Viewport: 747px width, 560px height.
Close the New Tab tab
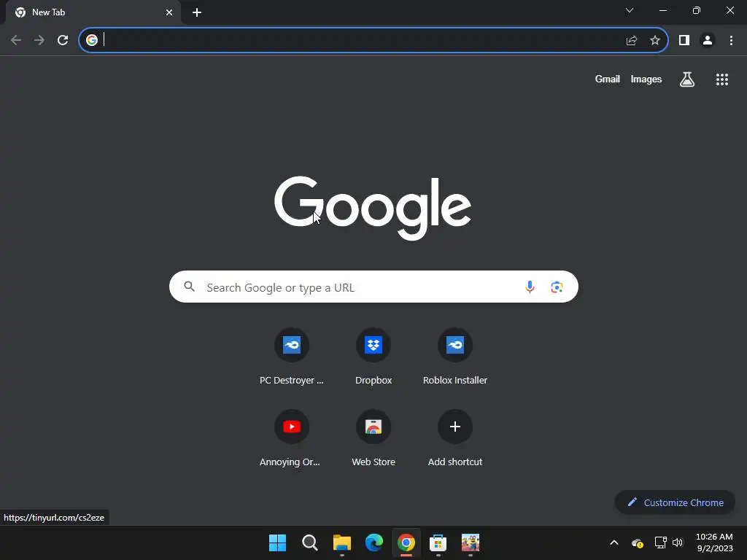coord(169,12)
